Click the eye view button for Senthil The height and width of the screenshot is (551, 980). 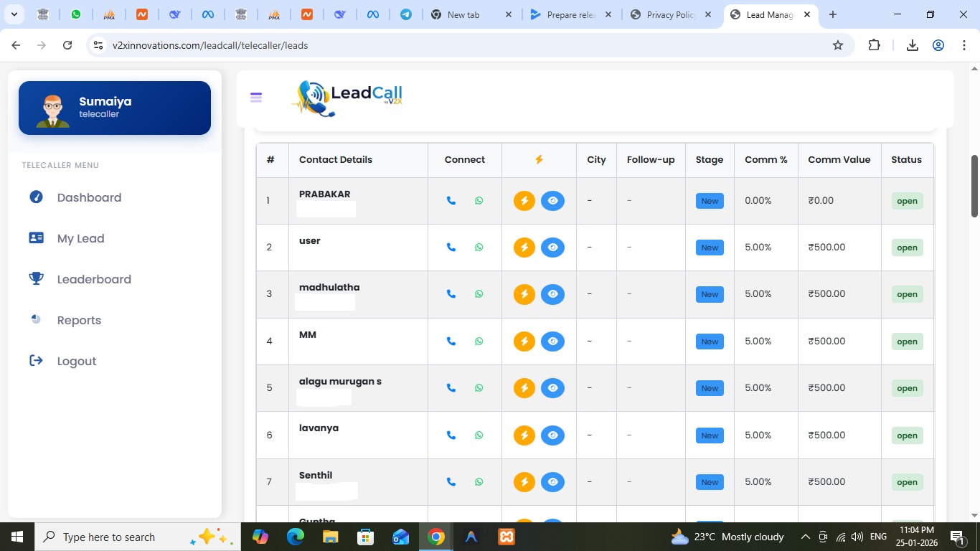point(552,482)
